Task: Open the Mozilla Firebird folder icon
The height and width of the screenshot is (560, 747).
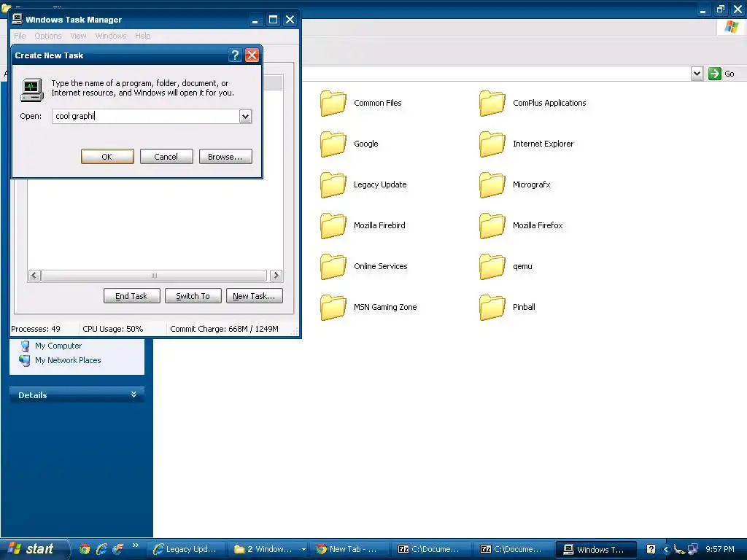Action: (333, 226)
